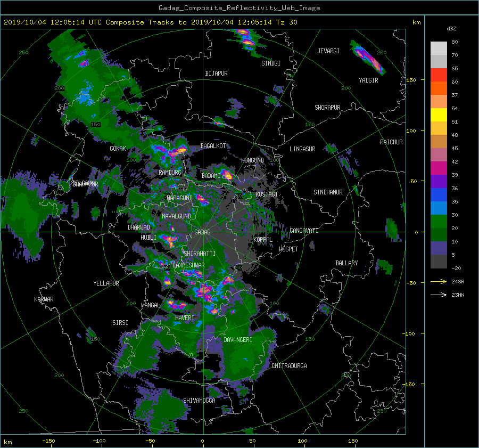
Task: Click the SHORAPUR city label
Action: 327,108
